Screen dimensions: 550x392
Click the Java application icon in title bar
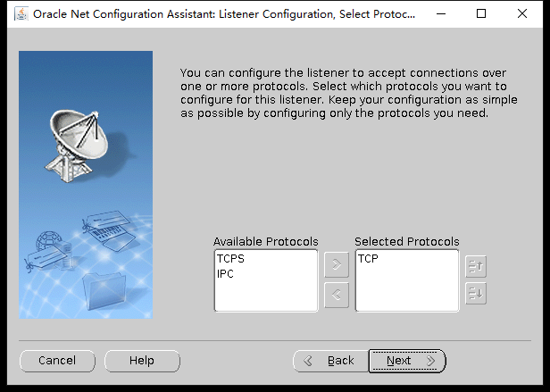click(21, 14)
